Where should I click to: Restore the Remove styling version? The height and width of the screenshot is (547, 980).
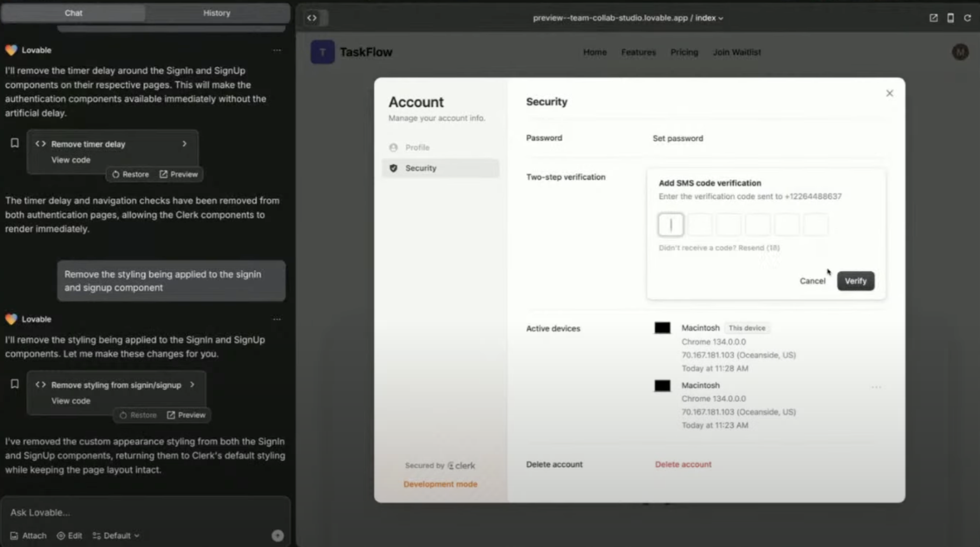click(x=138, y=415)
